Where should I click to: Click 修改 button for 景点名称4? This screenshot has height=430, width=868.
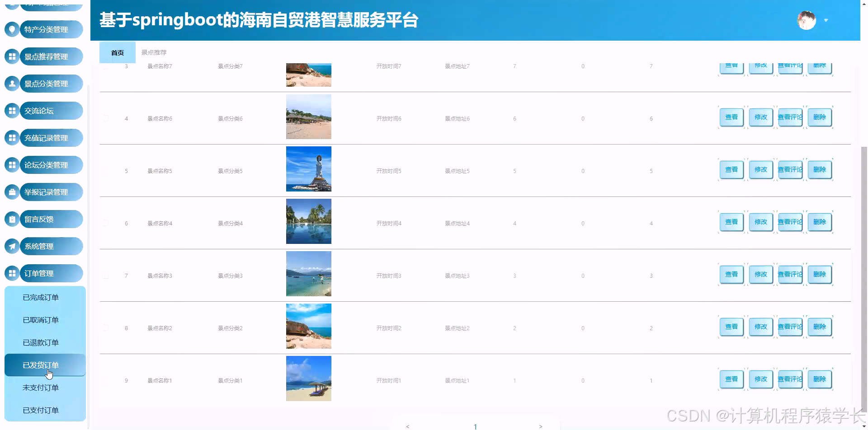[761, 222]
